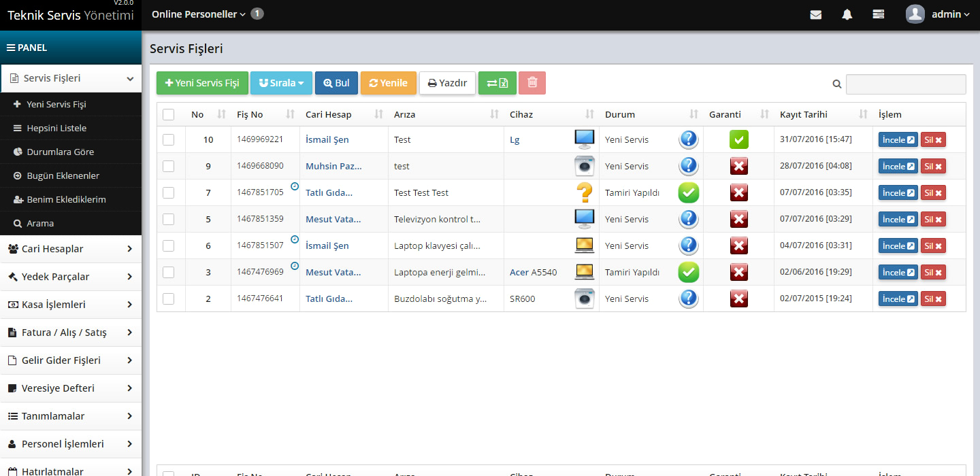The height and width of the screenshot is (476, 980).
Task: Click green check status icon for row 7
Action: [689, 192]
